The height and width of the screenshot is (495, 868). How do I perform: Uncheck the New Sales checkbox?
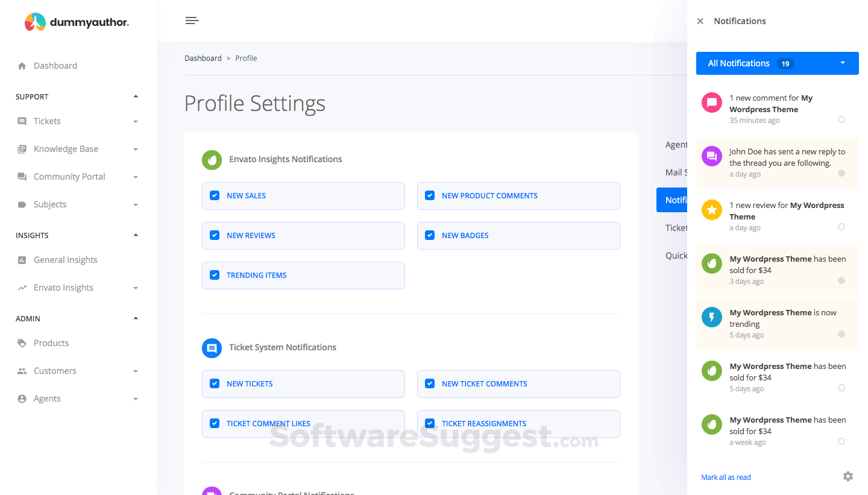[x=215, y=195]
